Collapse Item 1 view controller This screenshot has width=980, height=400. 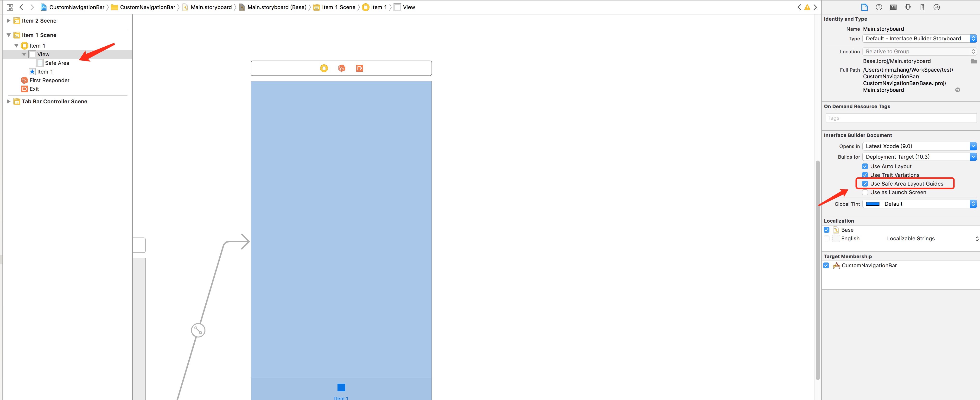click(x=16, y=46)
